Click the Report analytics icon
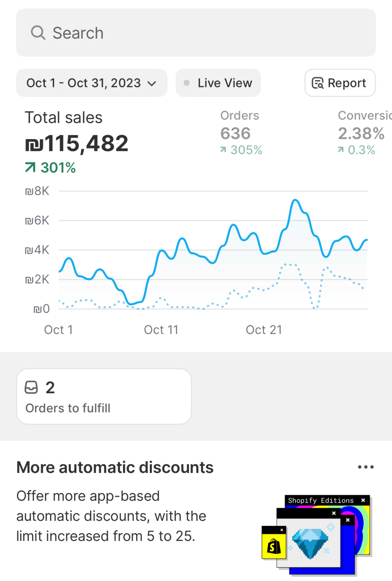This screenshot has width=392, height=581. (318, 83)
